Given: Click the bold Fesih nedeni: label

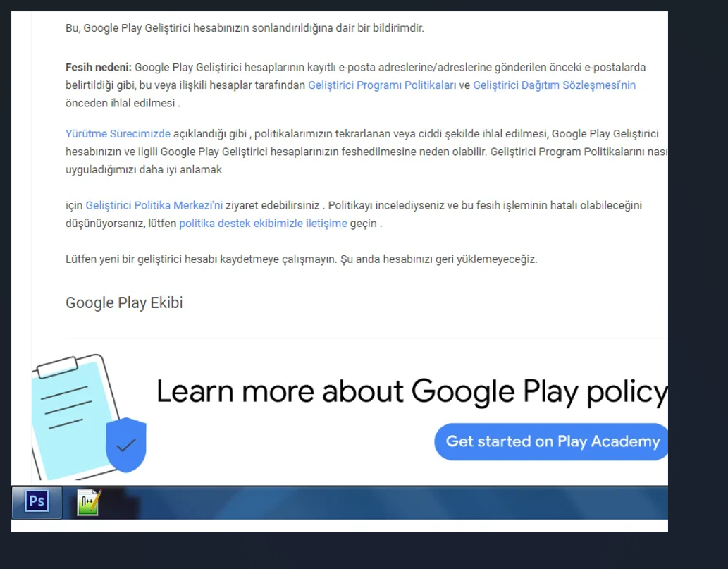Looking at the screenshot, I should point(99,68).
